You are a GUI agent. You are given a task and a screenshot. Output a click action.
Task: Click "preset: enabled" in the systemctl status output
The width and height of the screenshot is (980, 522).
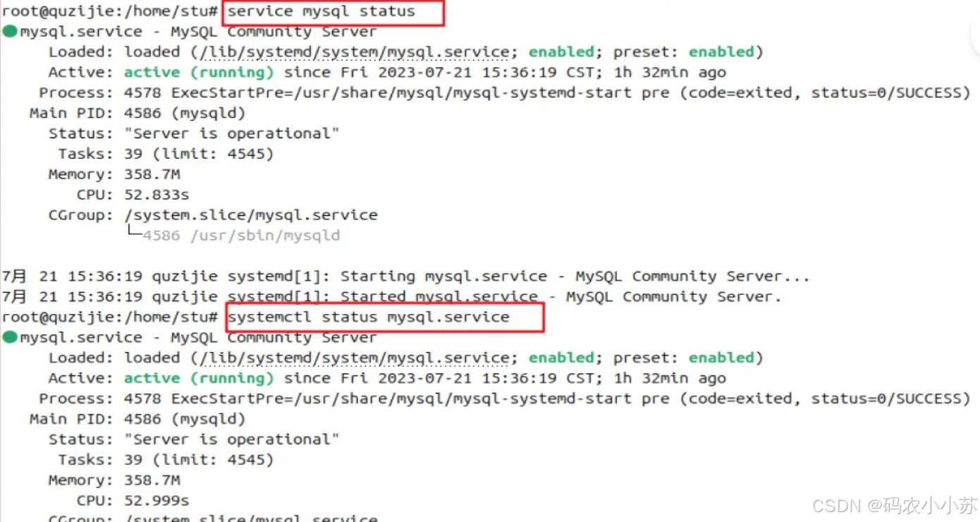coord(684,358)
